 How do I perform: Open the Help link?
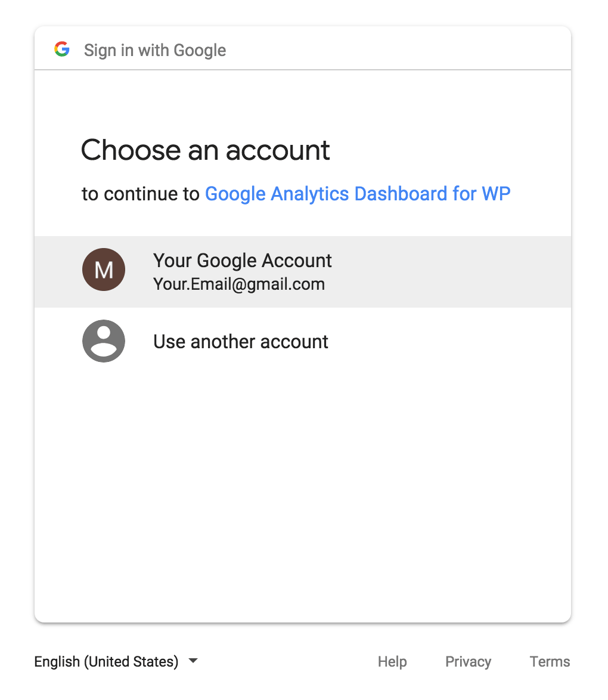coord(392,661)
